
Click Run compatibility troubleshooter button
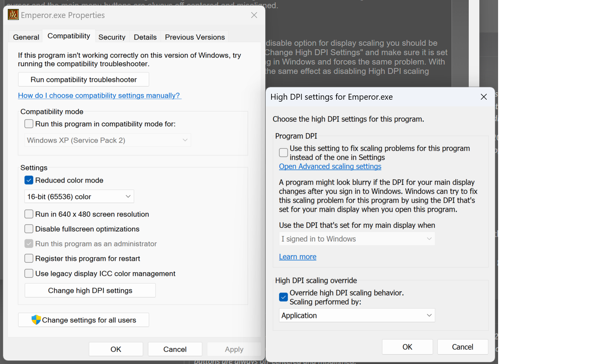[84, 79]
